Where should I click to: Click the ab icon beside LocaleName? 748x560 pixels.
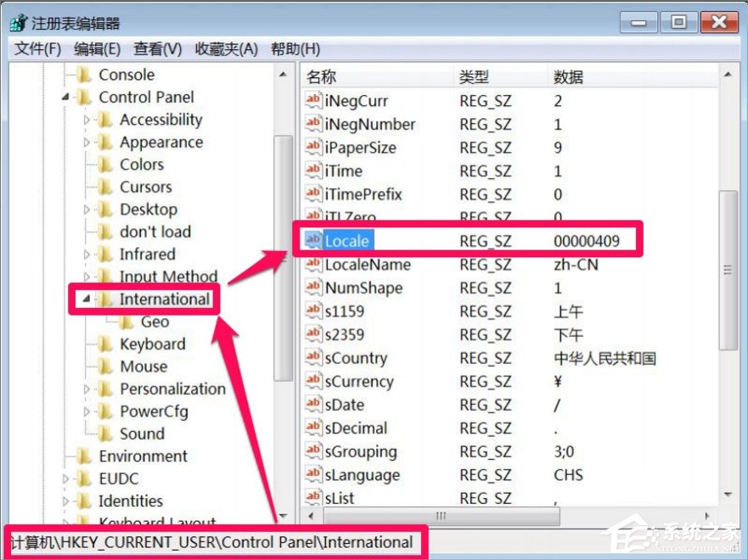point(312,265)
